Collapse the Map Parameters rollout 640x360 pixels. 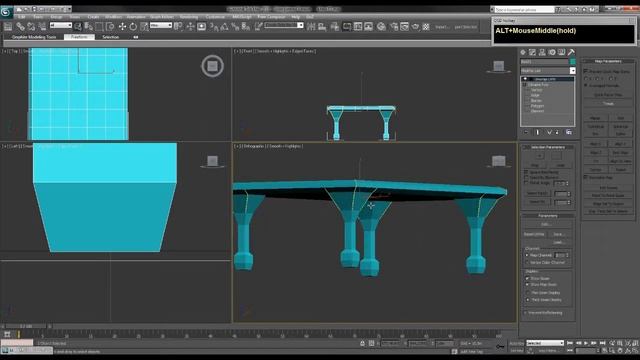point(608,61)
